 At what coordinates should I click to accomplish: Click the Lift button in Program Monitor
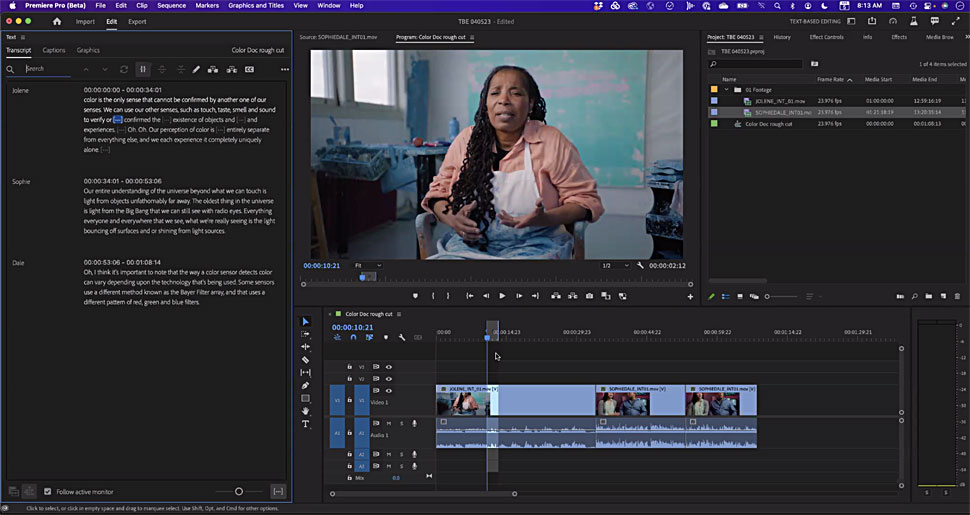point(556,296)
